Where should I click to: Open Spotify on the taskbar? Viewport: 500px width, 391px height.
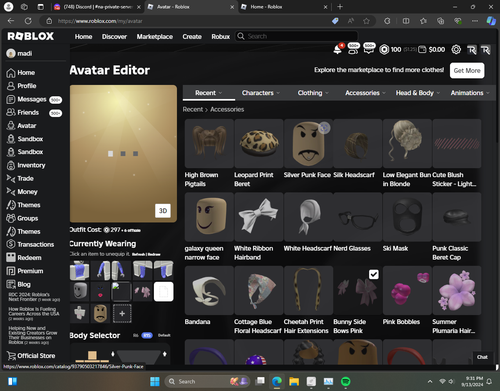pyautogui.click(x=346, y=381)
